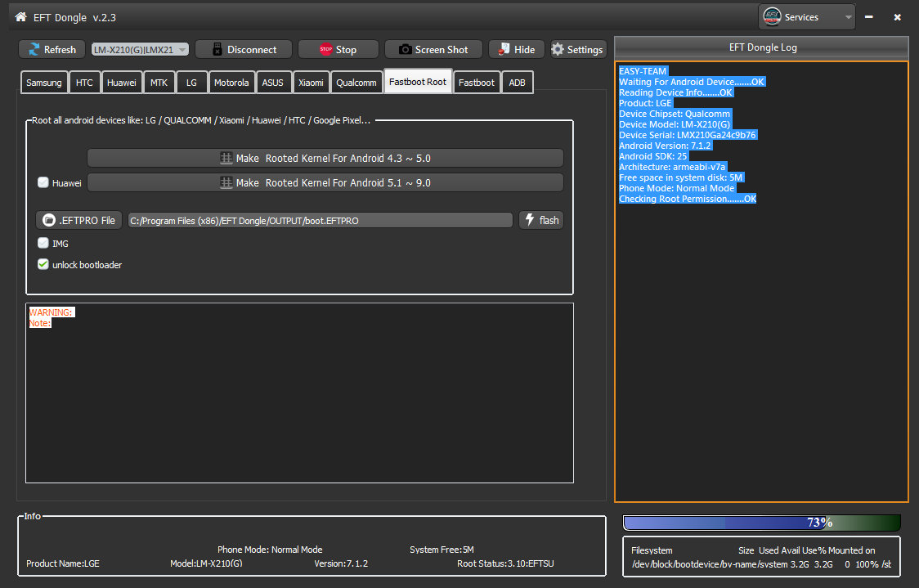Click the WARNING: text in notes box

click(x=51, y=312)
